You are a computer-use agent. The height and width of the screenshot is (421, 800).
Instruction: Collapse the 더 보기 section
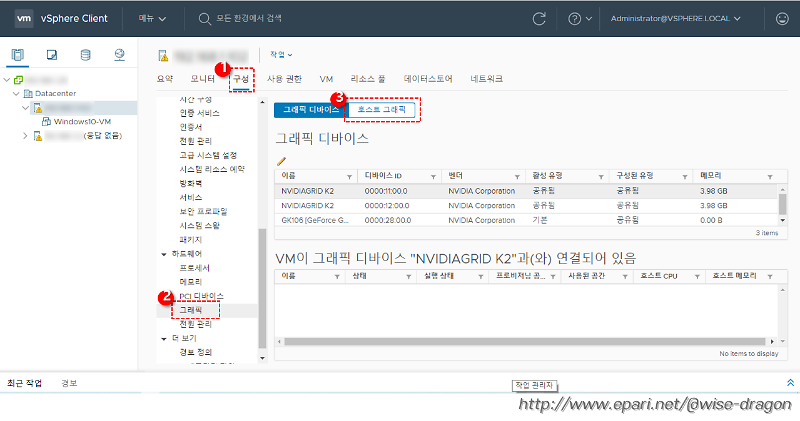(x=164, y=338)
